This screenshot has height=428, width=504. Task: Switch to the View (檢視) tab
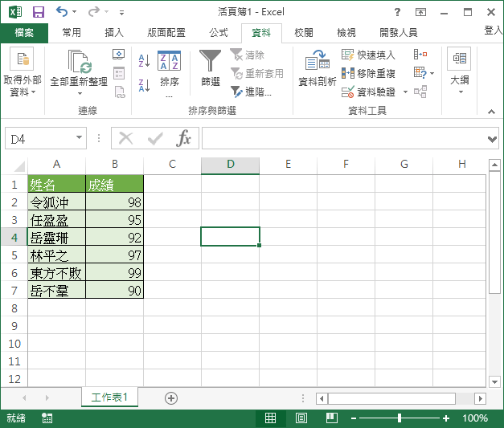click(x=346, y=33)
